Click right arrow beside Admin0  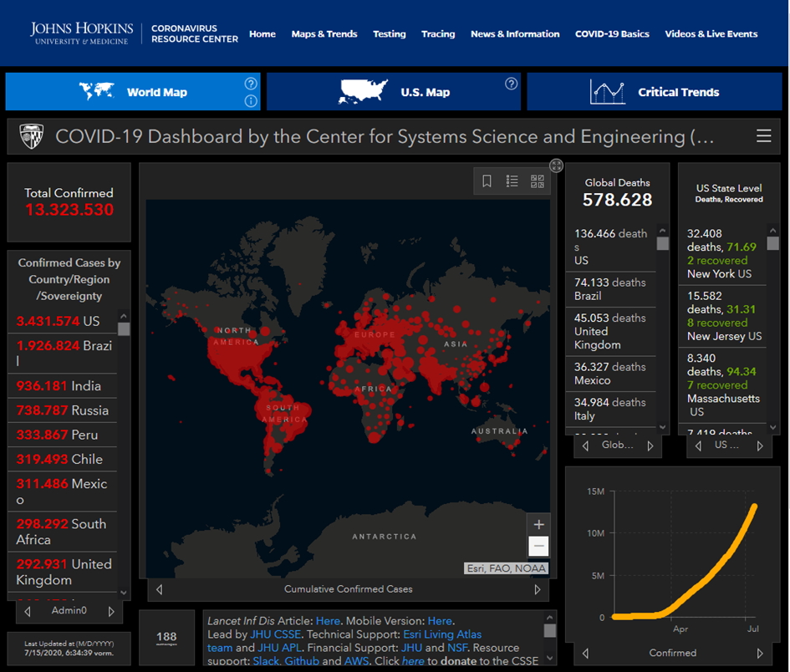tap(111, 611)
